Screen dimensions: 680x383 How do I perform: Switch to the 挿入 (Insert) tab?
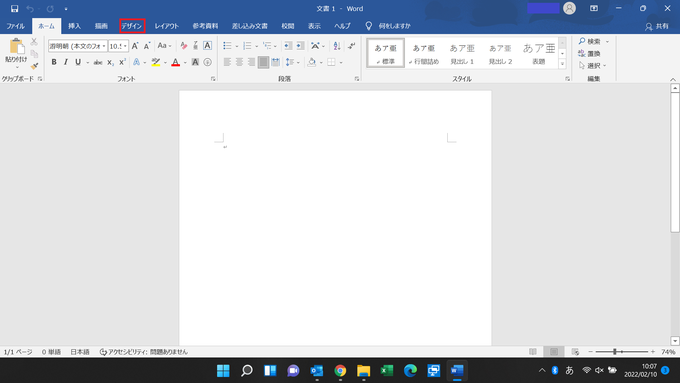pyautogui.click(x=75, y=26)
